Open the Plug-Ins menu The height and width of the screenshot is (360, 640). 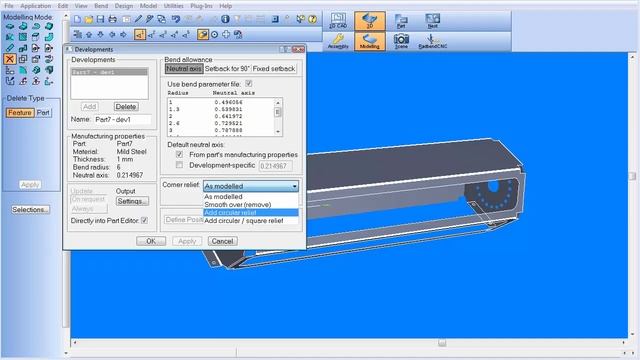click(201, 6)
